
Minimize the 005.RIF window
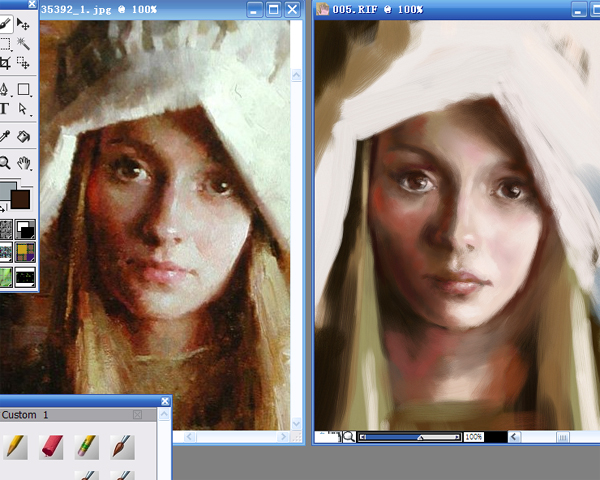[x=579, y=10]
